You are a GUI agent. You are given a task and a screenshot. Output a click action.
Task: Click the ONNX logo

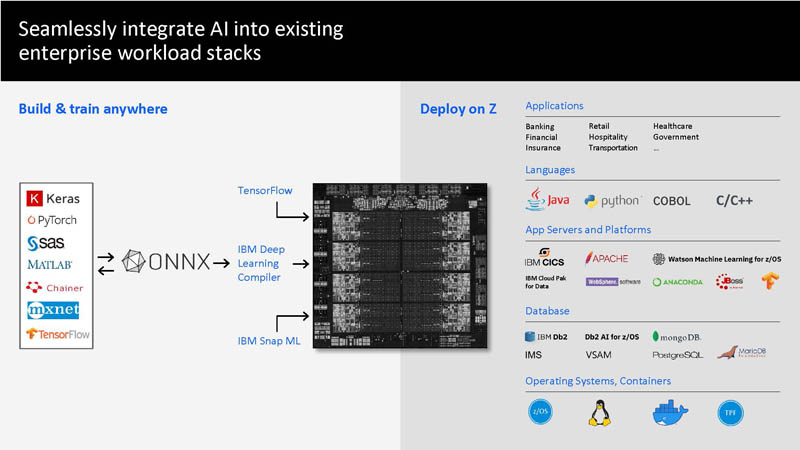166,262
